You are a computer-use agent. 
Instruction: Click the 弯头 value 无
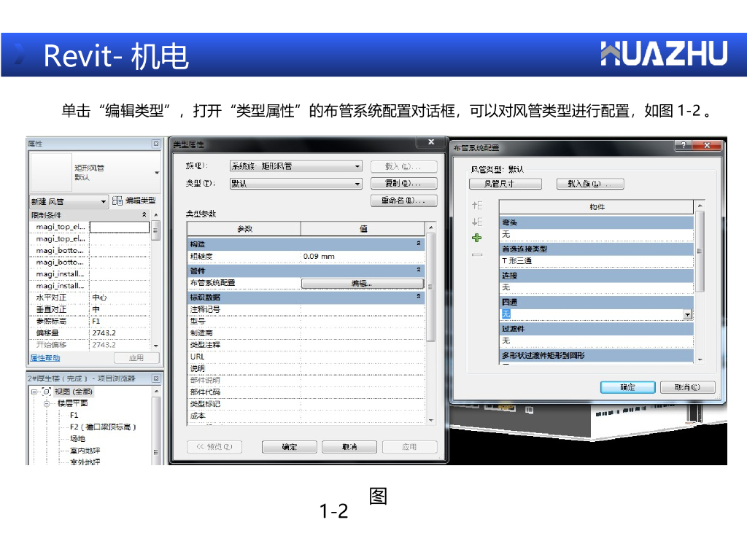click(597, 234)
